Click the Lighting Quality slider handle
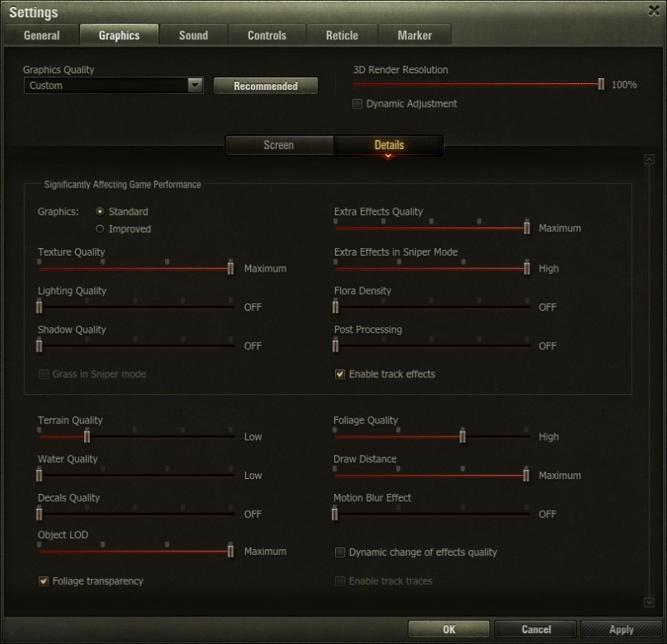667x644 pixels. [x=39, y=307]
